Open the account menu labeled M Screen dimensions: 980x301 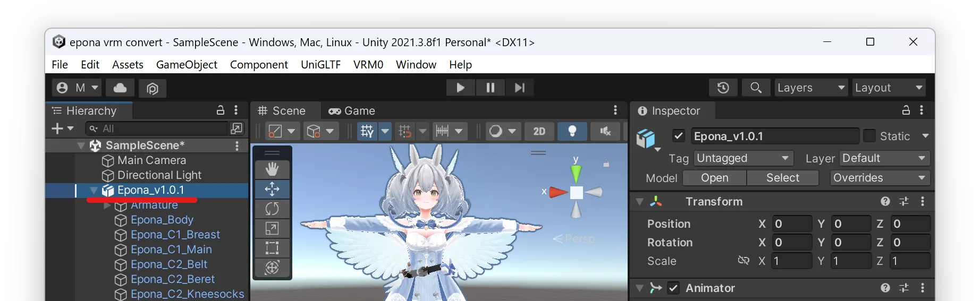point(77,88)
